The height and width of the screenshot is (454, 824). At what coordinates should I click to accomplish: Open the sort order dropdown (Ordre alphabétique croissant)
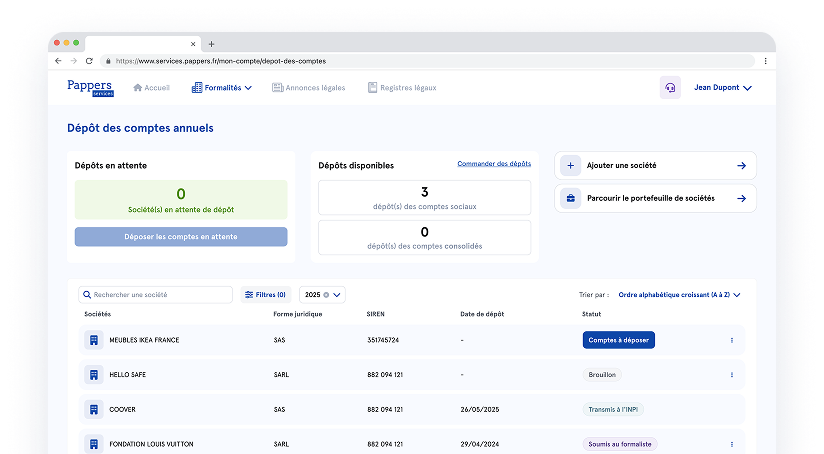[x=679, y=295]
